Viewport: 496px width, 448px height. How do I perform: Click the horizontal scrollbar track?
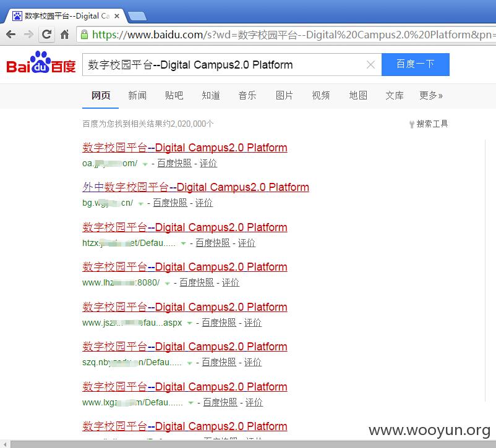pos(253,444)
